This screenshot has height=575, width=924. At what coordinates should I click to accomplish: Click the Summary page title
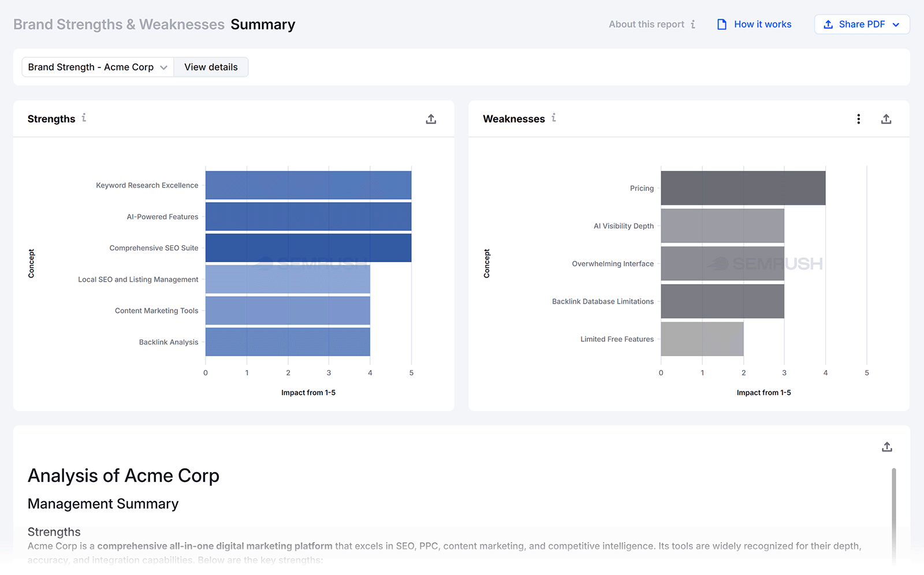(263, 24)
